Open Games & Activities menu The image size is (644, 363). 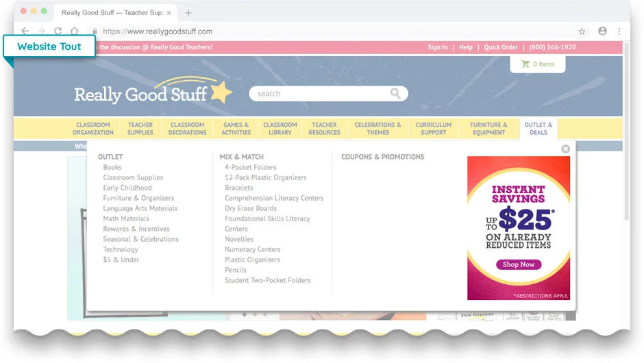pos(236,129)
